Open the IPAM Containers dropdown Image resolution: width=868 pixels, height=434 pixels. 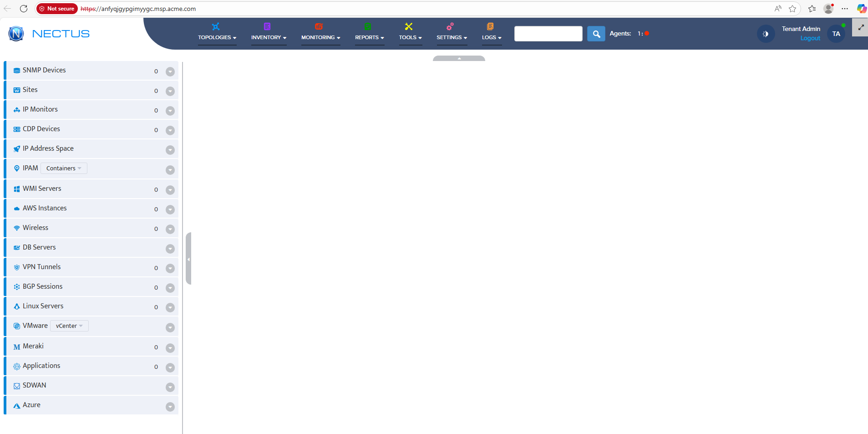click(x=64, y=168)
